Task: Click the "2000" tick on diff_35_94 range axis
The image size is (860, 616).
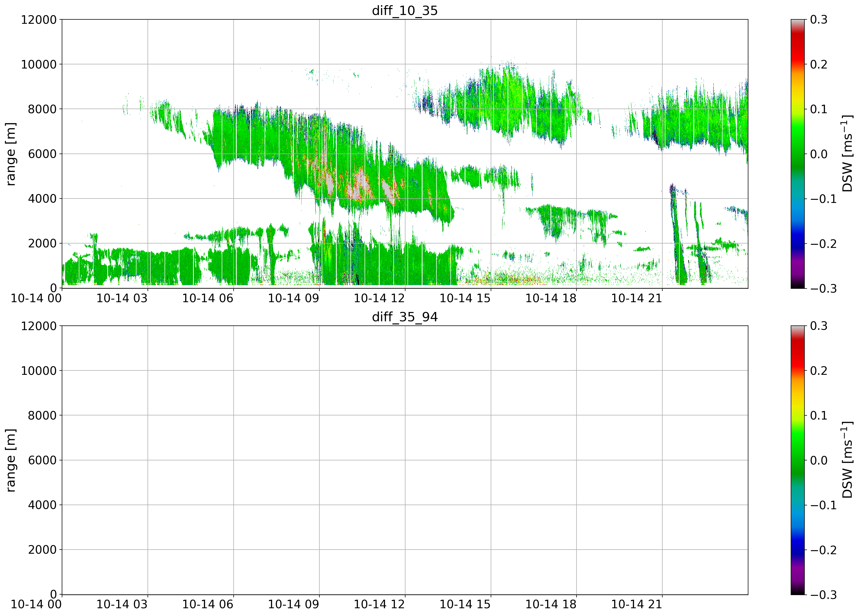Action: (42, 550)
